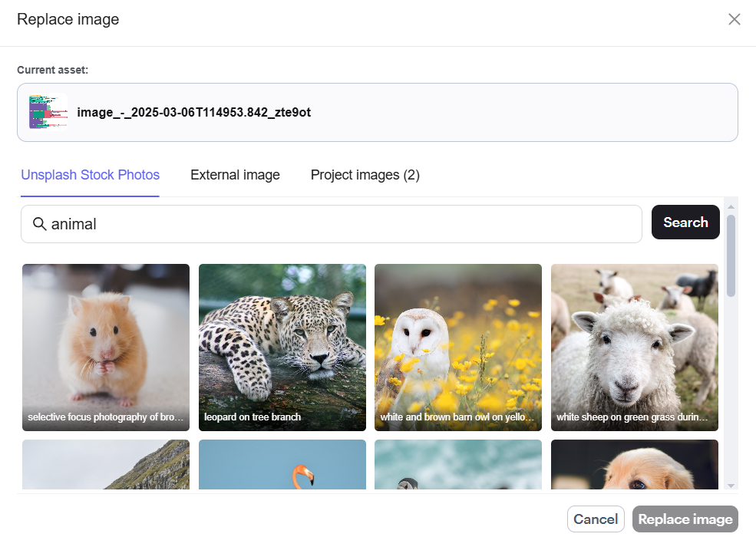This screenshot has height=537, width=756.
Task: Click the current asset filename box
Action: pos(378,112)
